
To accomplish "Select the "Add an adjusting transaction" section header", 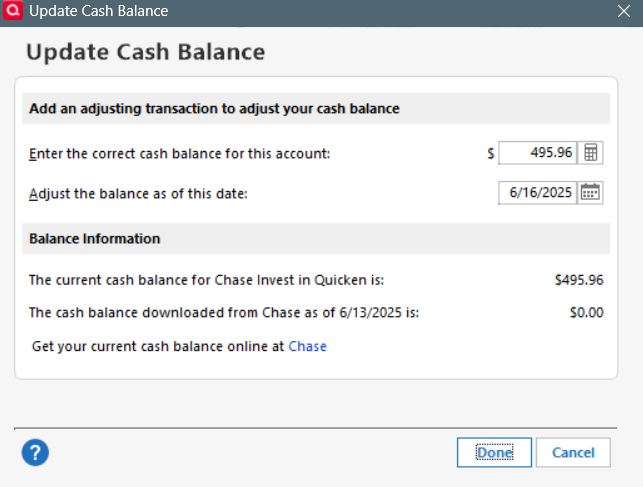I will (x=214, y=108).
